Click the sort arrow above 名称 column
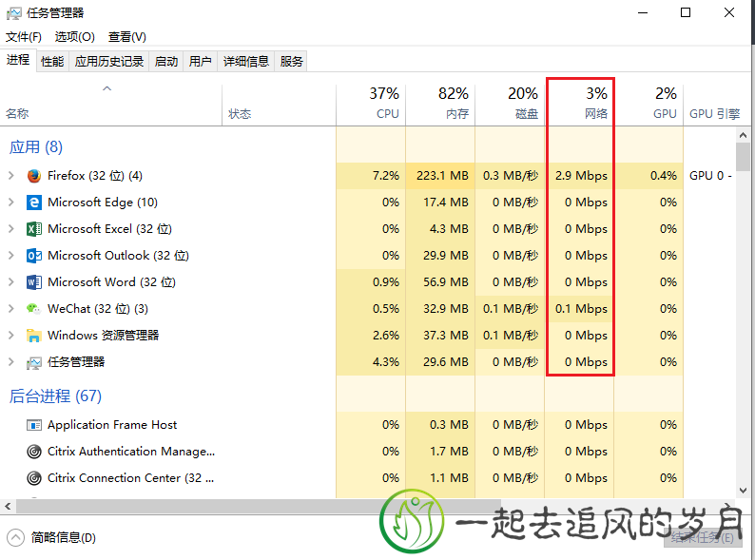This screenshot has width=755, height=560. [x=106, y=88]
